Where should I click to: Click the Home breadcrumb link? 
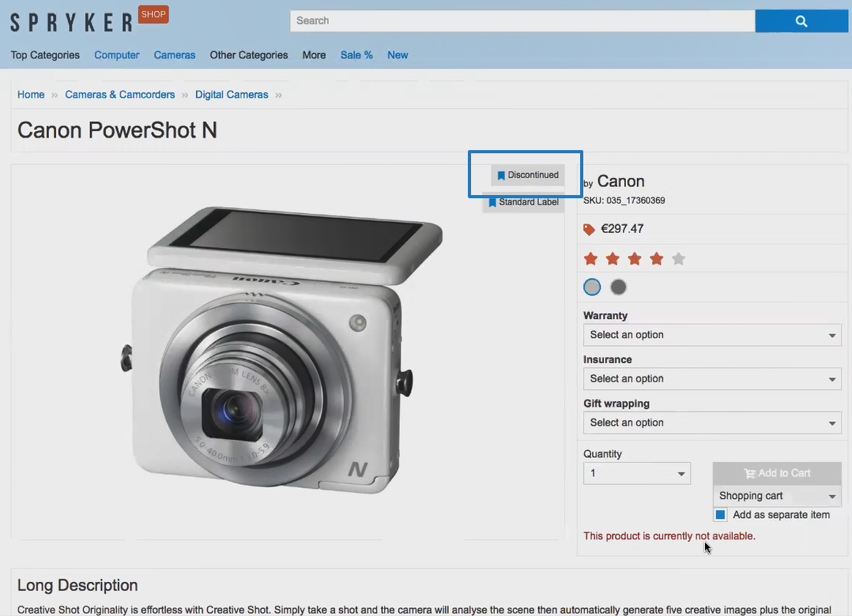[31, 95]
